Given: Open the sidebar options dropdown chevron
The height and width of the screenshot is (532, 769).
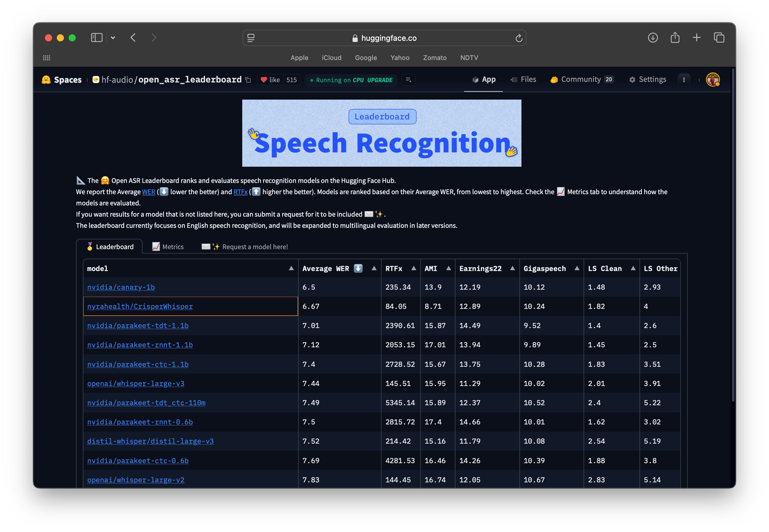Looking at the screenshot, I should (x=113, y=38).
